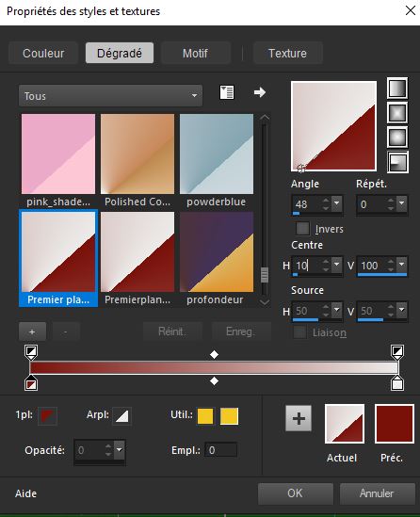Click the white arrow icon beside category list

(x=260, y=92)
